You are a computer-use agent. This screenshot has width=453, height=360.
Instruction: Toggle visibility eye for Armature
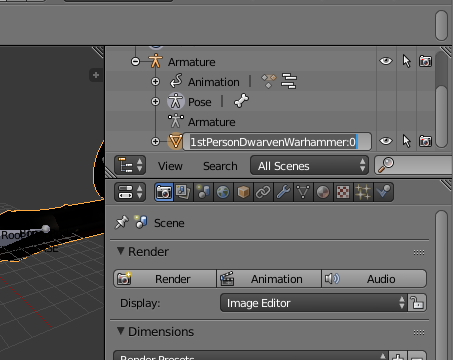tap(386, 61)
